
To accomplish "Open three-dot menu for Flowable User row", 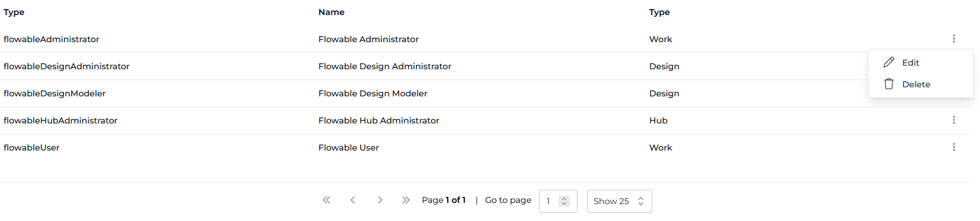I will tap(953, 147).
